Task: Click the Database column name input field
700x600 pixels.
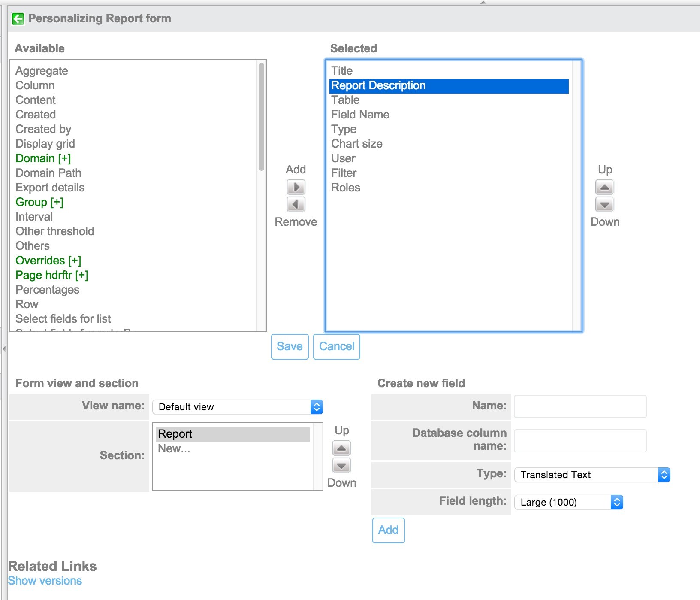Action: click(580, 441)
